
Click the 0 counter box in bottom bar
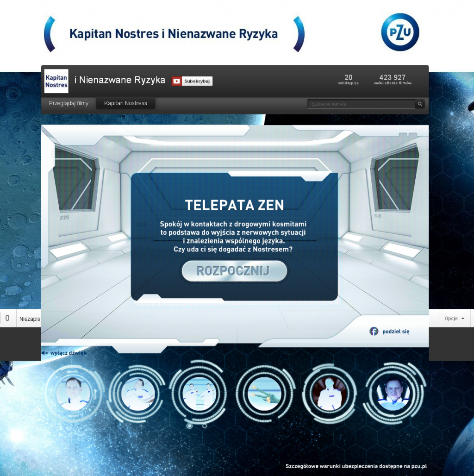(x=7, y=319)
